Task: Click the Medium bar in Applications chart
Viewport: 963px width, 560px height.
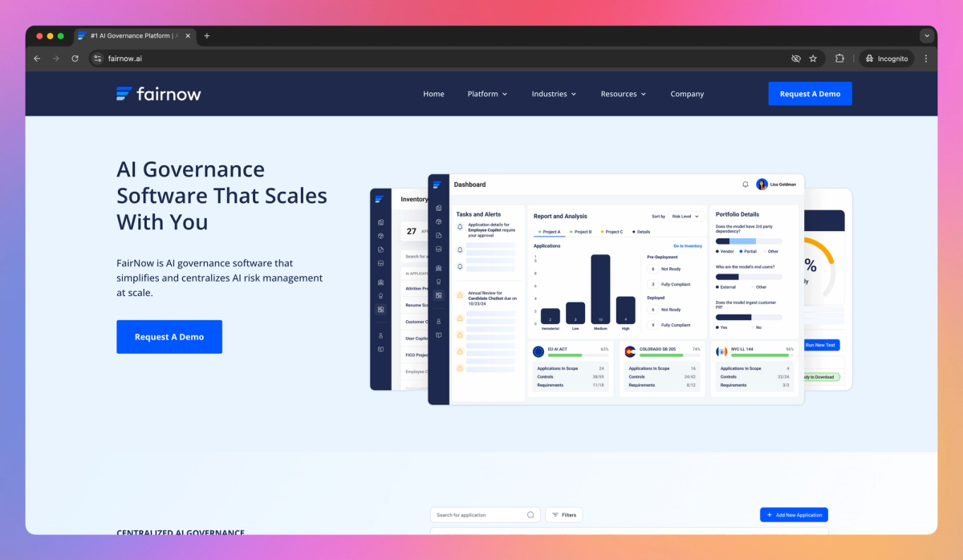Action: tap(600, 289)
